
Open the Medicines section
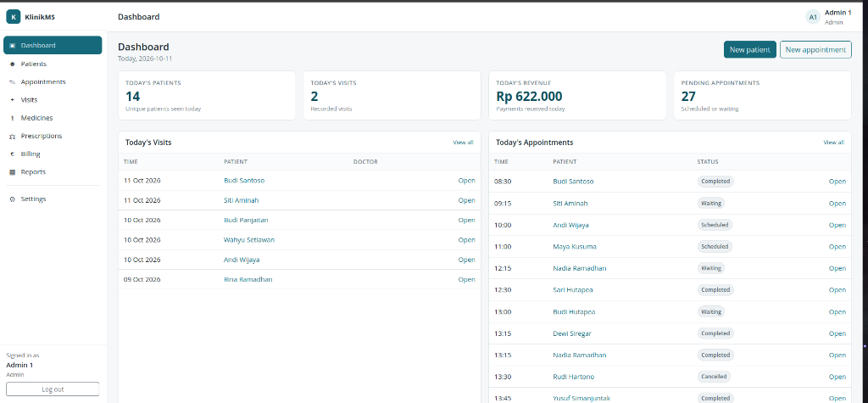click(53, 118)
